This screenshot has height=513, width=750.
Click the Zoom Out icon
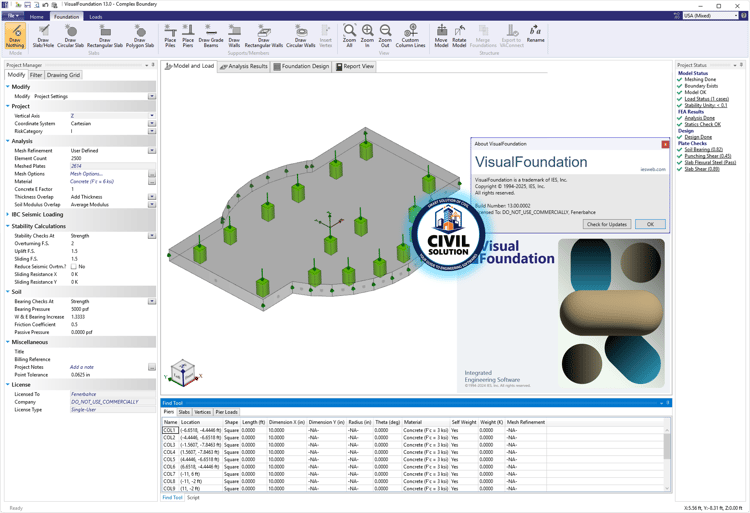385,36
